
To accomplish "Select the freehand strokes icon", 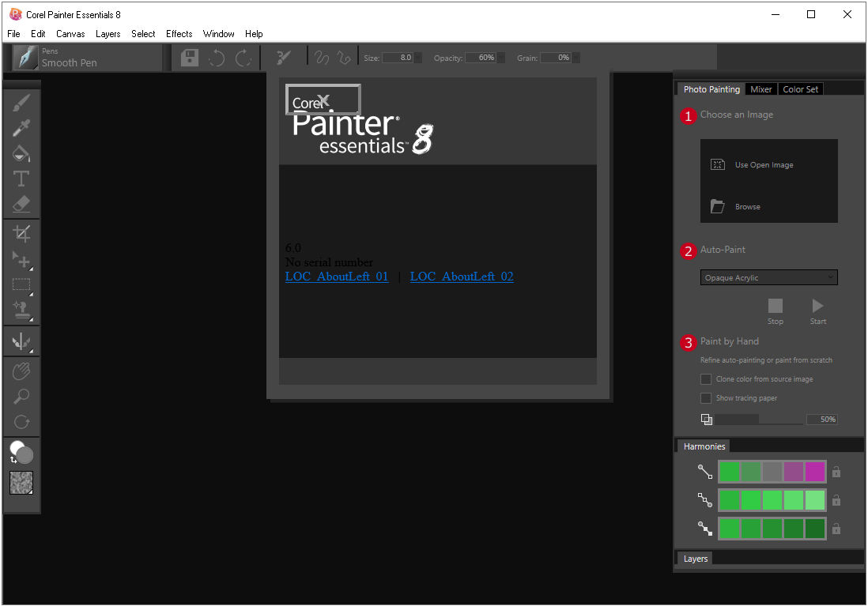I will 322,58.
